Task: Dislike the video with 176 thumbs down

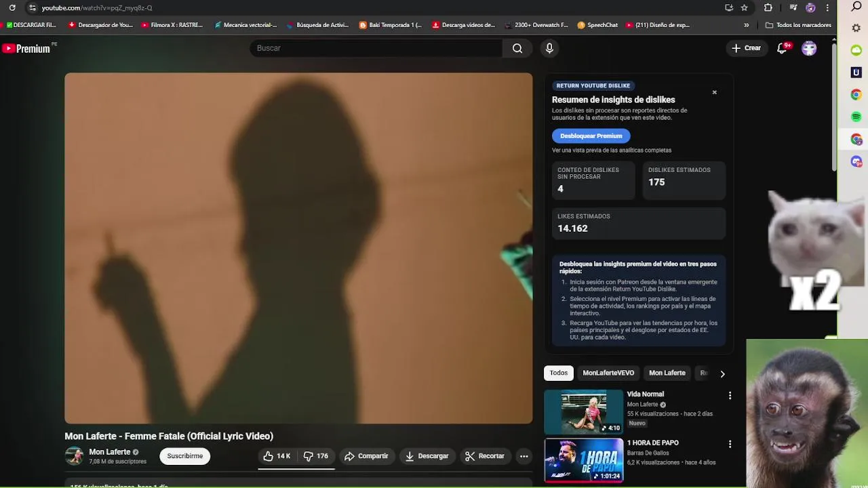Action: pos(316,456)
